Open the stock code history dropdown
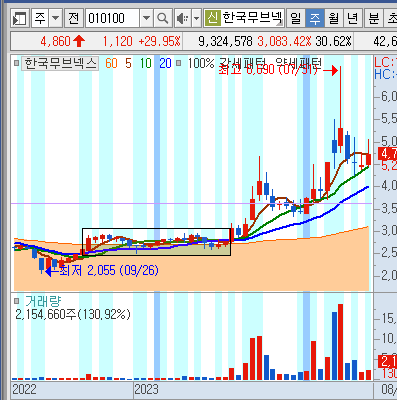Viewport: 397px width, 400px height. coord(146,18)
